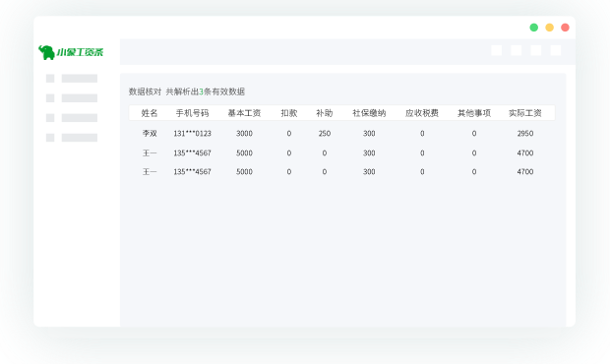The height and width of the screenshot is (364, 610).
Task: Select the 数据核对 heading text
Action: 145,91
